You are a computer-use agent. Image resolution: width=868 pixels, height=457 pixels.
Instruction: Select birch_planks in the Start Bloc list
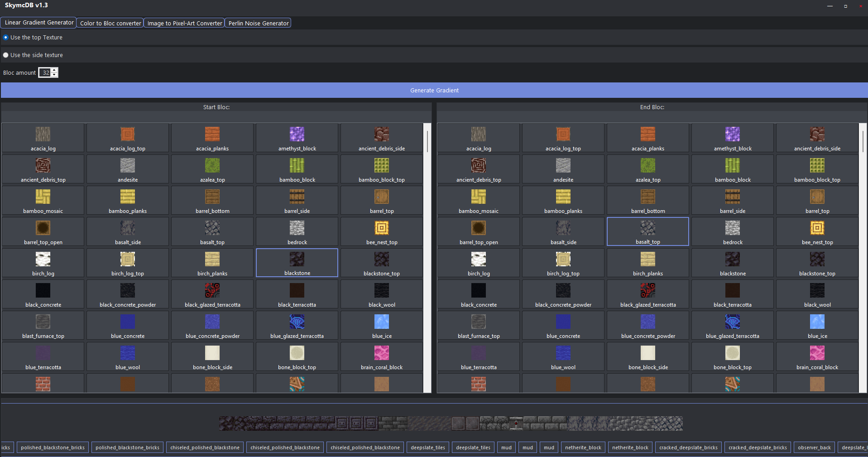(x=212, y=263)
